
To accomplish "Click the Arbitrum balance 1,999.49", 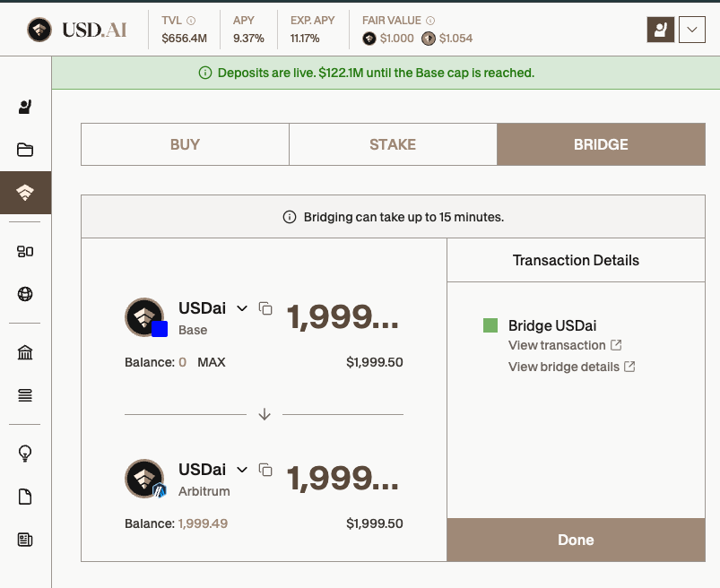I will (x=203, y=523).
